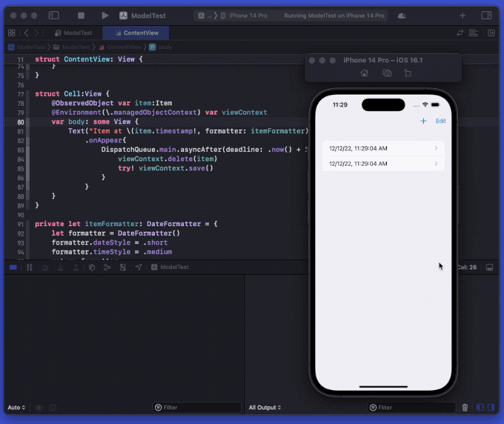Viewport: 504px width, 424px height.
Task: Open ModelTest process in debug bar
Action: [170, 267]
